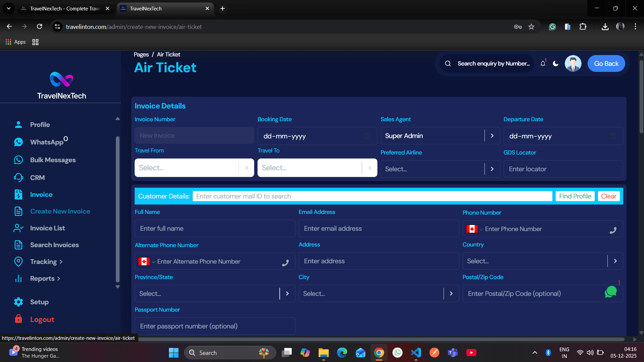Image resolution: width=644 pixels, height=362 pixels.
Task: Toggle dark mode with the moon icon
Action: (x=556, y=63)
